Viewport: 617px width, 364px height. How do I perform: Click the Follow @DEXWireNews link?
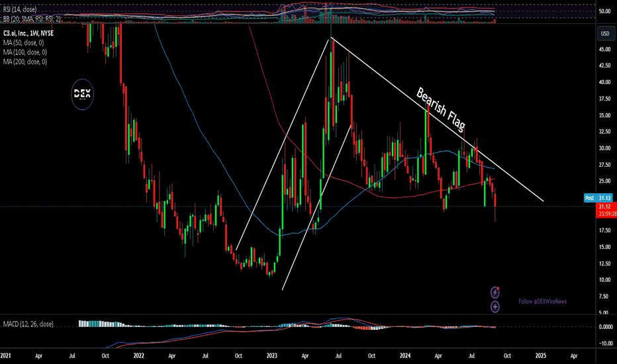click(543, 301)
